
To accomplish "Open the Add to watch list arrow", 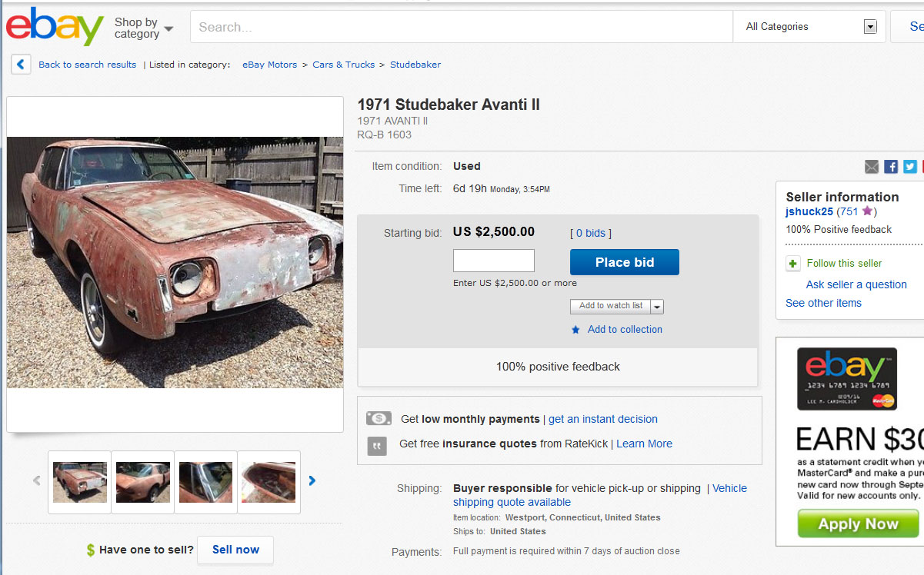I will point(656,306).
